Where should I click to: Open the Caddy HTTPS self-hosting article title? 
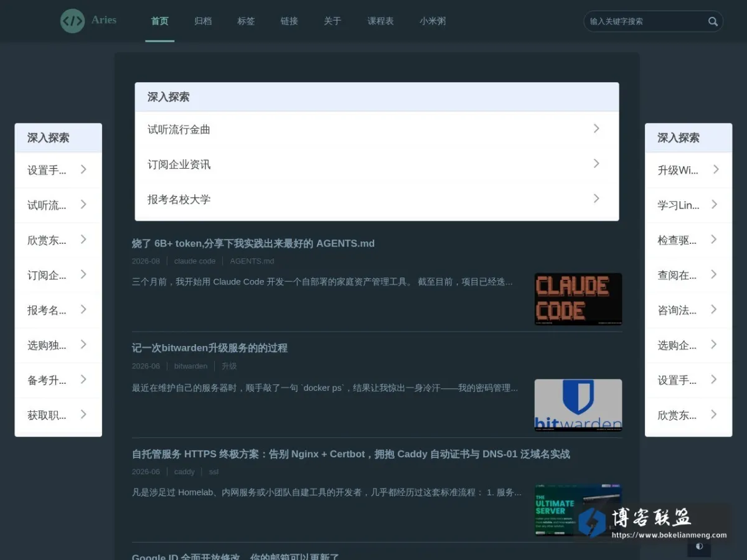pyautogui.click(x=351, y=454)
